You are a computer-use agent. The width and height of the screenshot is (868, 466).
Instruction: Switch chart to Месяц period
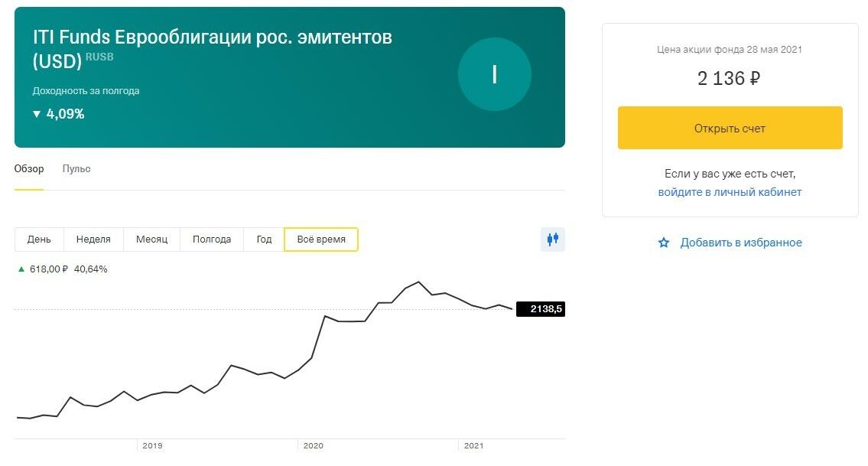tap(151, 240)
